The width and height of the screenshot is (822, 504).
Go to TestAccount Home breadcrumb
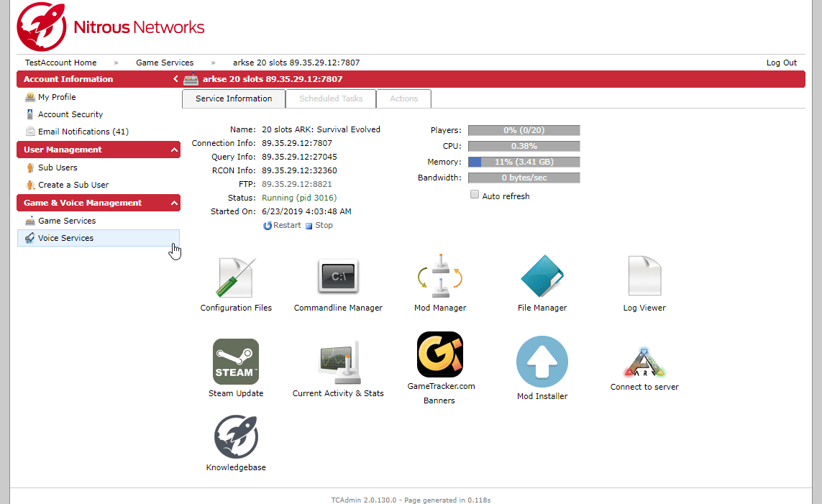coord(61,63)
